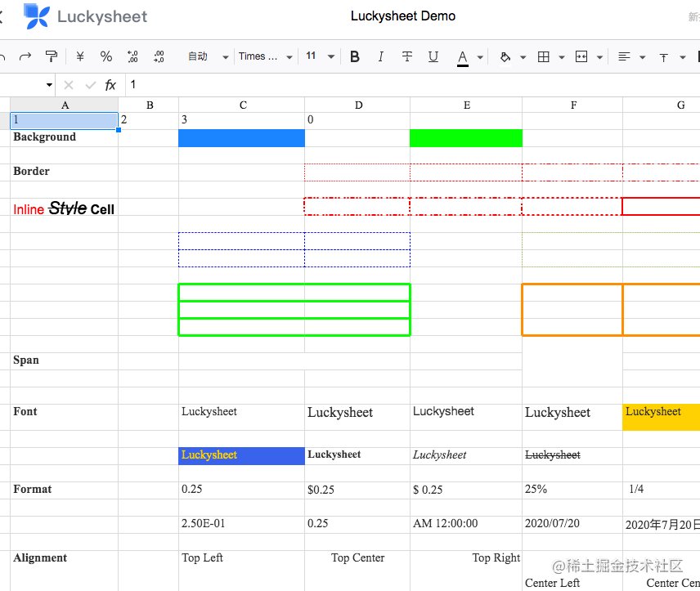Select the Border label cell
This screenshot has width=700, height=591.
point(65,172)
